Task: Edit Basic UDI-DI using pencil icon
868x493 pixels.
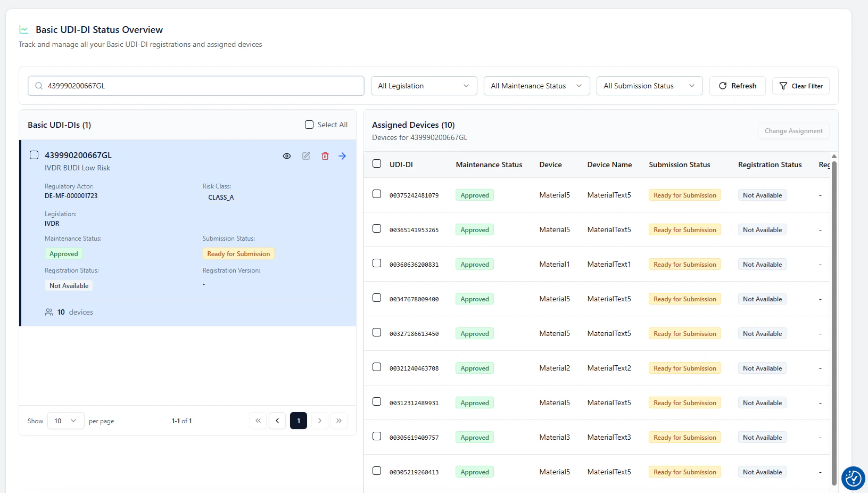Action: pos(306,156)
